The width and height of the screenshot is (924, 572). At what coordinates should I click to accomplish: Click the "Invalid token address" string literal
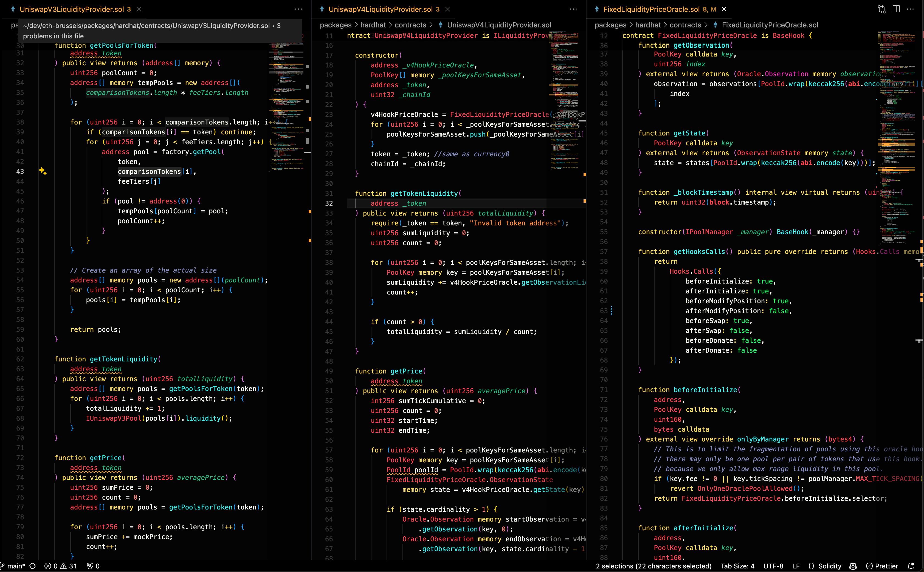515,223
